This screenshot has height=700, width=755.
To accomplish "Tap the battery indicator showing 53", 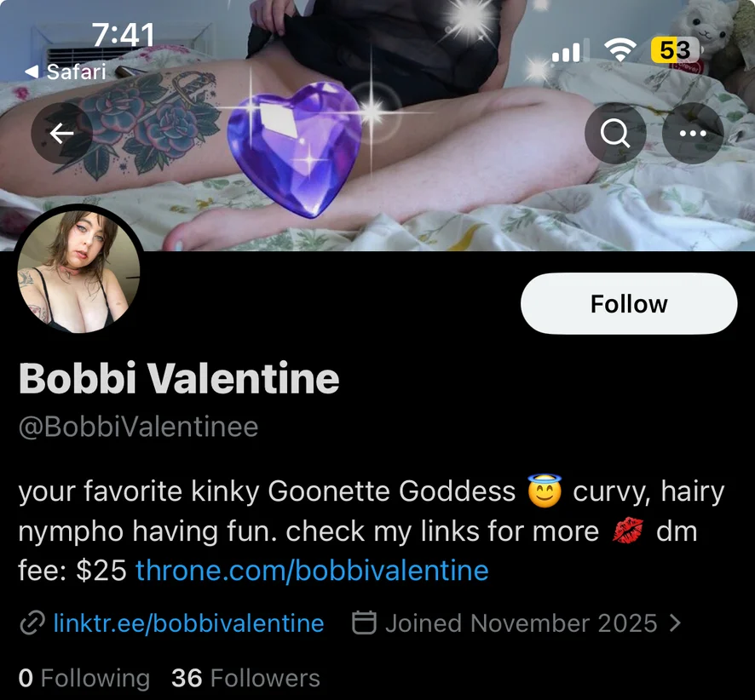I will pyautogui.click(x=674, y=50).
